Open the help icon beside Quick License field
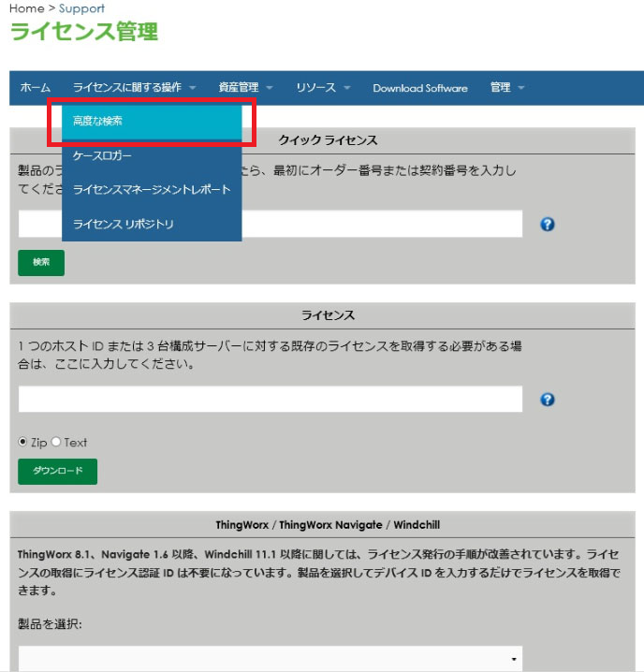Viewport: 644px width, 672px height. pyautogui.click(x=547, y=224)
